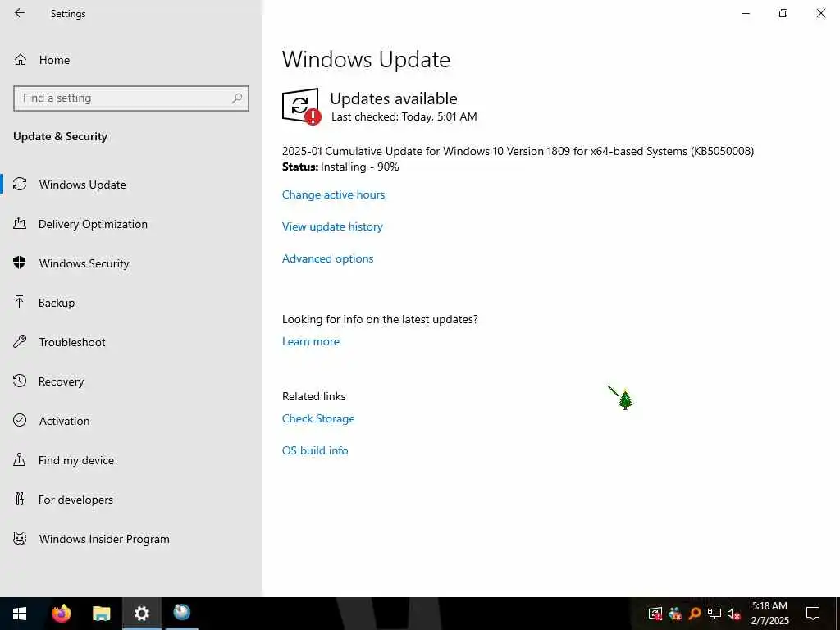
Task: Click the orange magnifier tray icon
Action: click(x=695, y=614)
